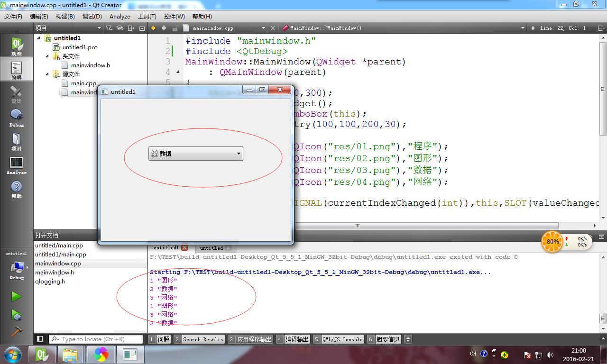Click the untitled1 app taskbar icon
The width and height of the screenshot is (607, 364).
point(129,354)
